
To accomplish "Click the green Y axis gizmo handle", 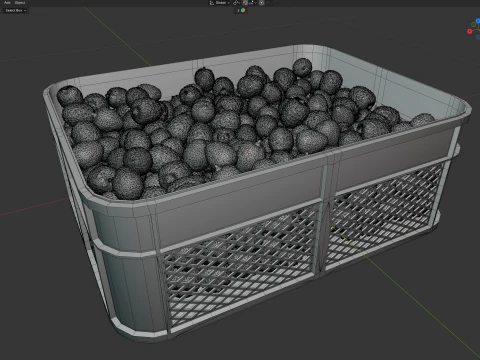I will tap(474, 24).
